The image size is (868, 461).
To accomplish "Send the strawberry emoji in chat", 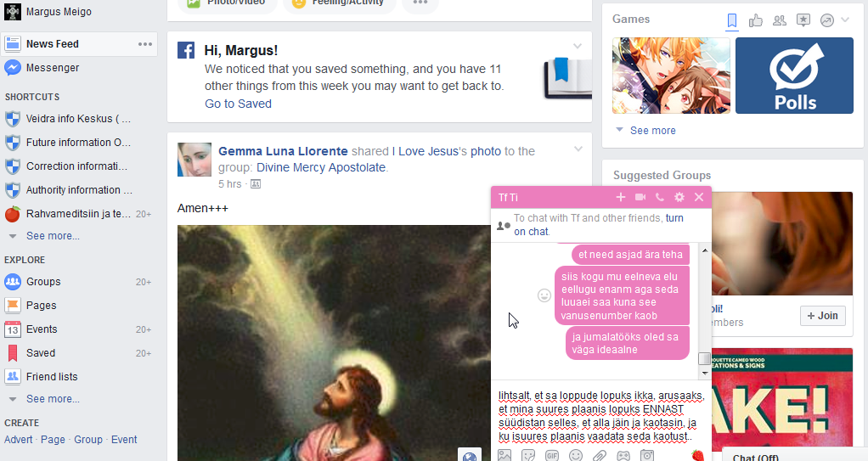I will (698, 455).
